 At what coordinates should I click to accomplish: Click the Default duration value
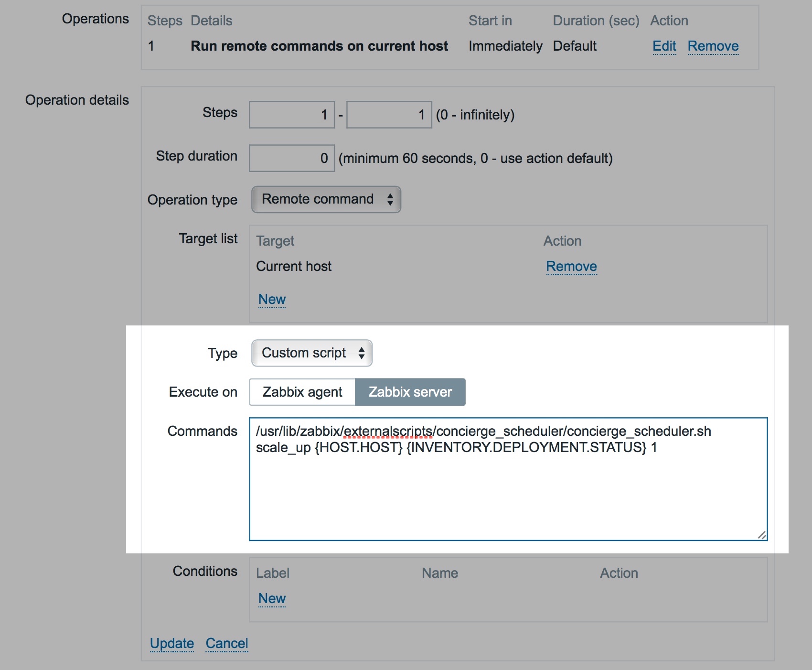(x=575, y=46)
